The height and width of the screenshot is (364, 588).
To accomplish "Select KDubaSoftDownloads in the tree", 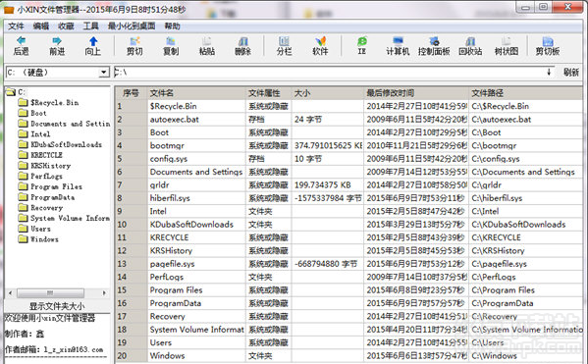I will click(x=66, y=144).
